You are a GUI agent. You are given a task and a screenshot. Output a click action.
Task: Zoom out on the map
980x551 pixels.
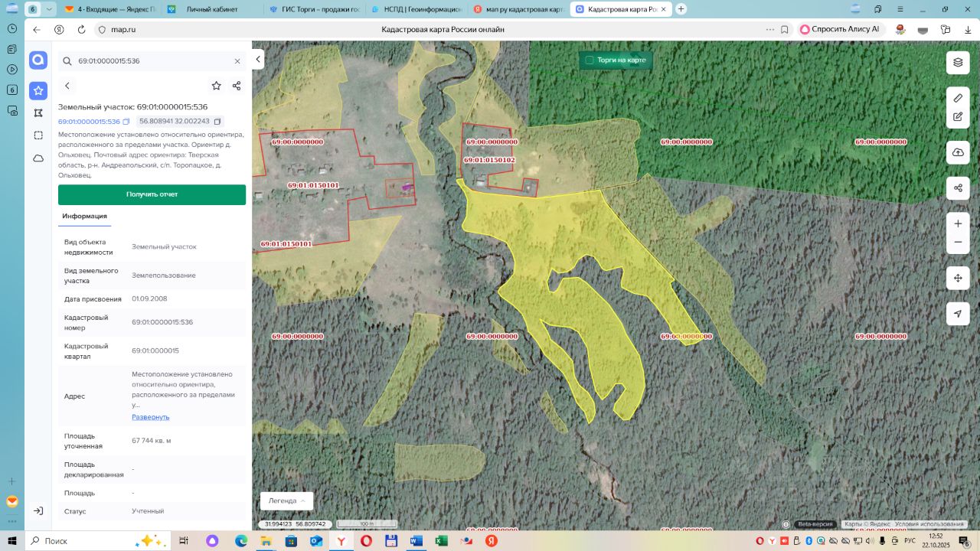coord(958,243)
